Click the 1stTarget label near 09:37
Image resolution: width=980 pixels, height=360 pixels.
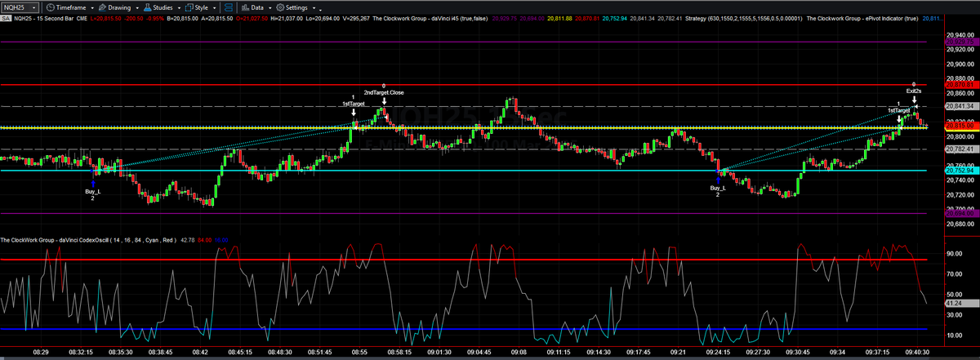click(899, 109)
